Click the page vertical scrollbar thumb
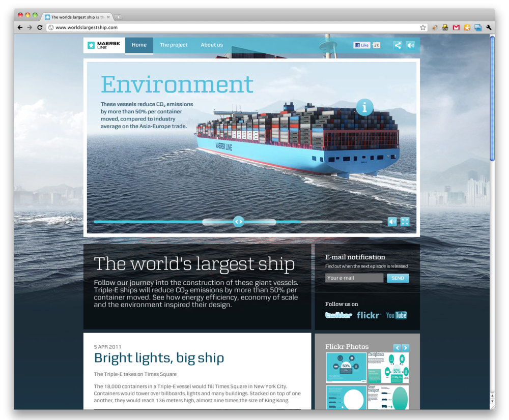The width and height of the screenshot is (509, 420). click(x=492, y=99)
